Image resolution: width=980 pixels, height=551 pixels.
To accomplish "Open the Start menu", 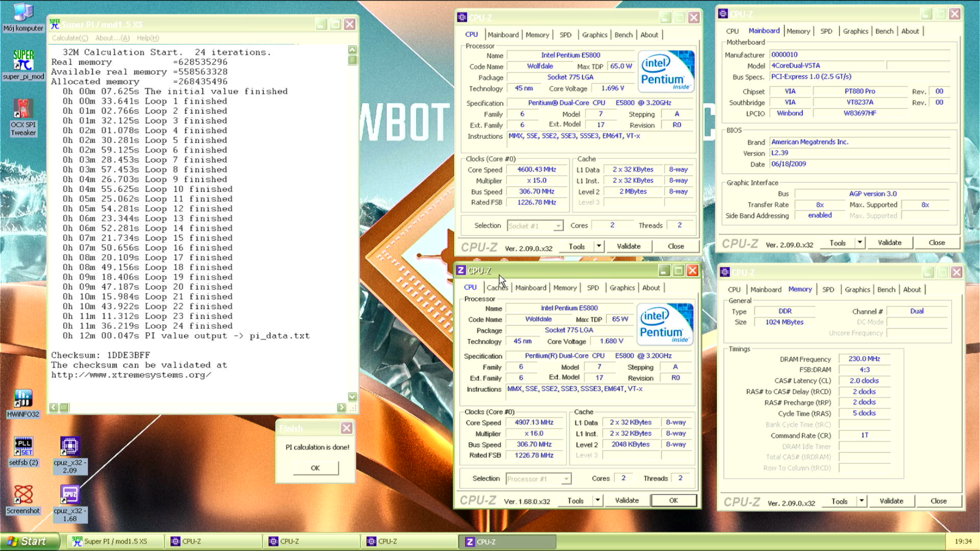I will (x=30, y=541).
